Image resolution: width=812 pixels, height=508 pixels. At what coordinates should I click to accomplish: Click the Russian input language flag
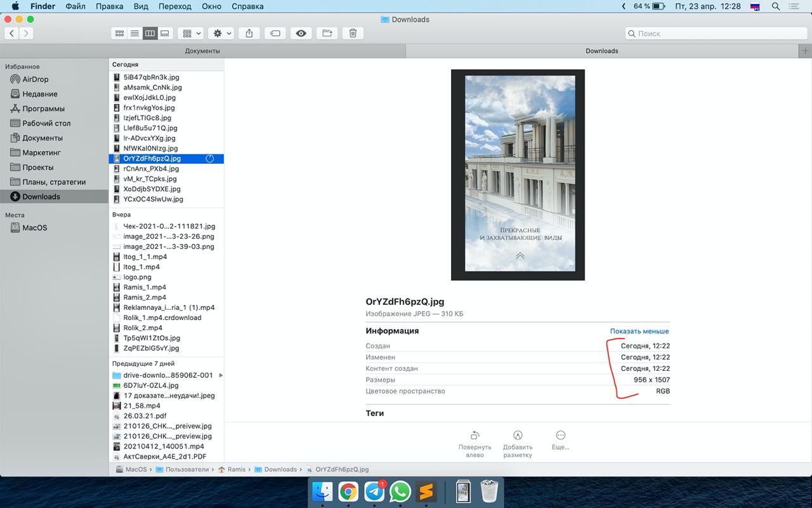(x=755, y=6)
